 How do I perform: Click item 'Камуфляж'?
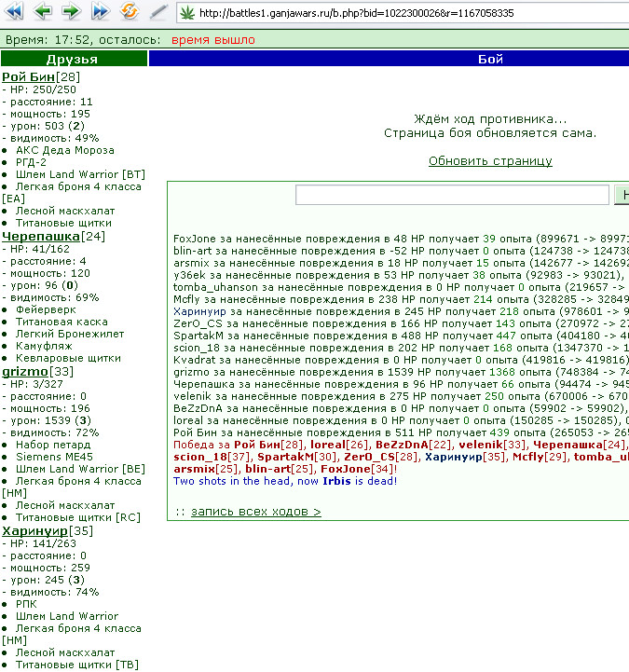pyautogui.click(x=44, y=346)
